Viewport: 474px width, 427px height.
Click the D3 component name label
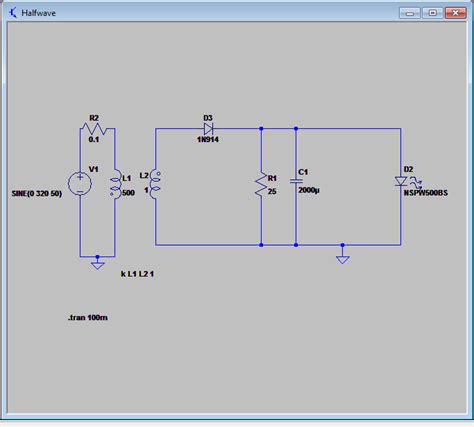pyautogui.click(x=208, y=118)
